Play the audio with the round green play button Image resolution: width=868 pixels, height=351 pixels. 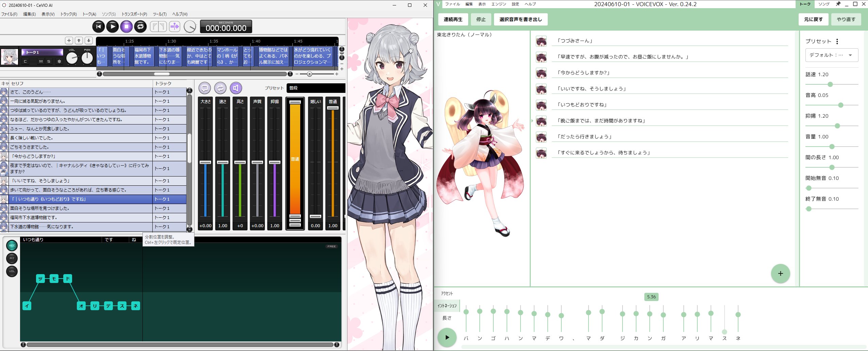[x=447, y=337]
